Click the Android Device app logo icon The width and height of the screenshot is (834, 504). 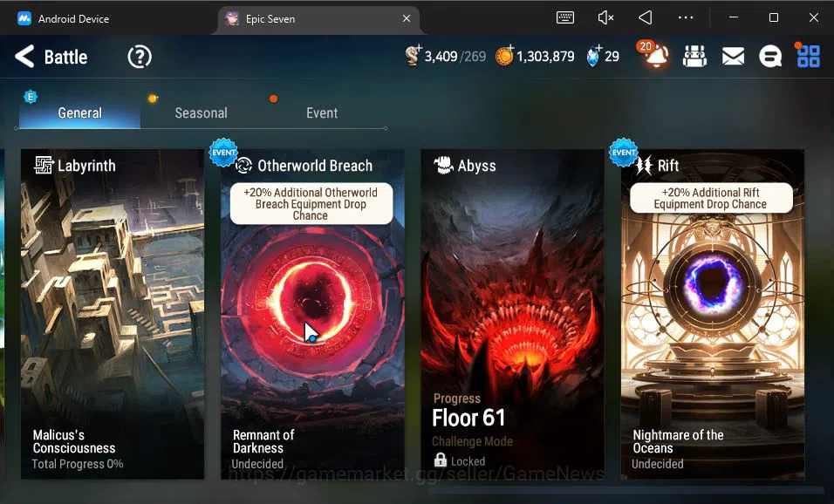click(x=24, y=18)
